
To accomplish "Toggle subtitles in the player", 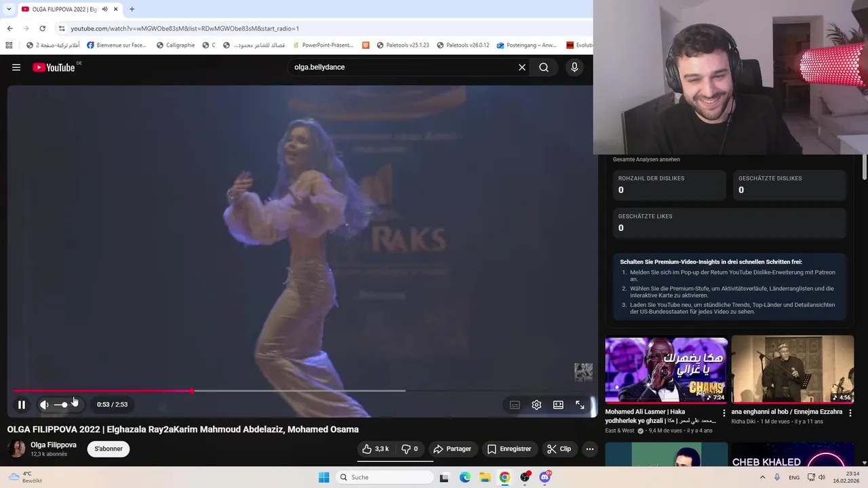I will pos(515,405).
